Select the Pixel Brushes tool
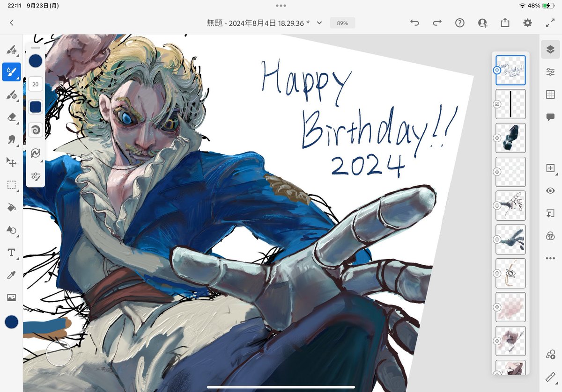 11,49
